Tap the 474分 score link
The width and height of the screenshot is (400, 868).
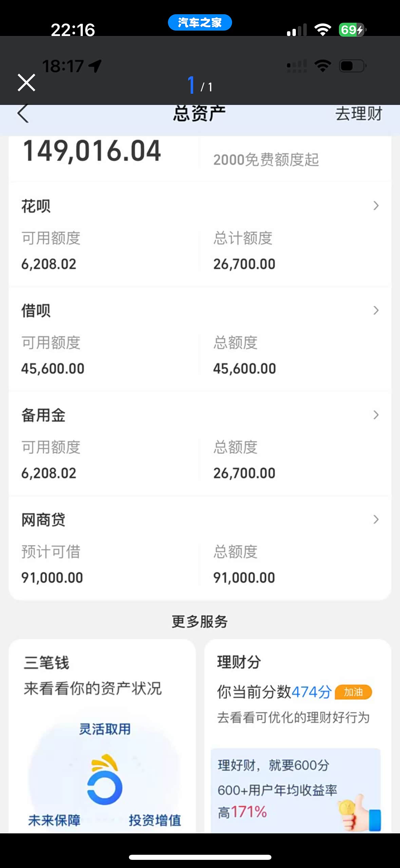coord(311,692)
